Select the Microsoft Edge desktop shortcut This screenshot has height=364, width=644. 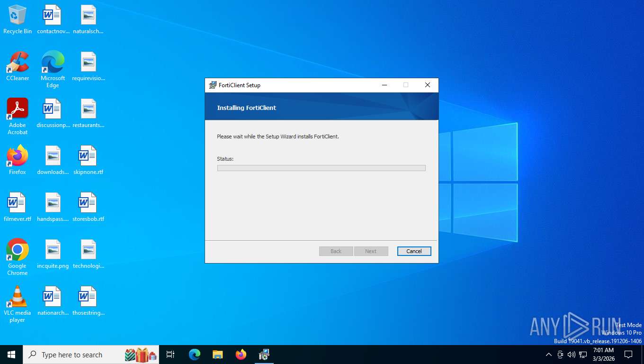(x=53, y=70)
